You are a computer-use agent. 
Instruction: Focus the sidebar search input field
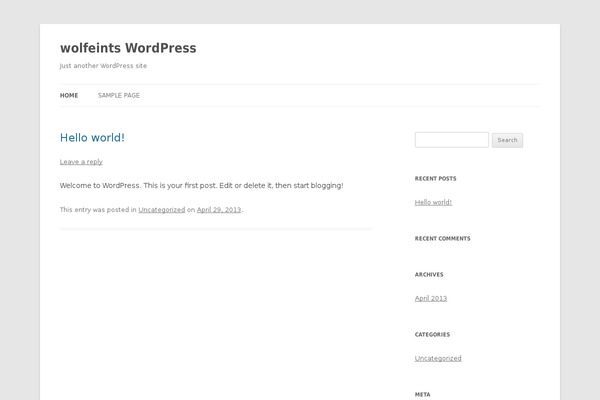[452, 140]
